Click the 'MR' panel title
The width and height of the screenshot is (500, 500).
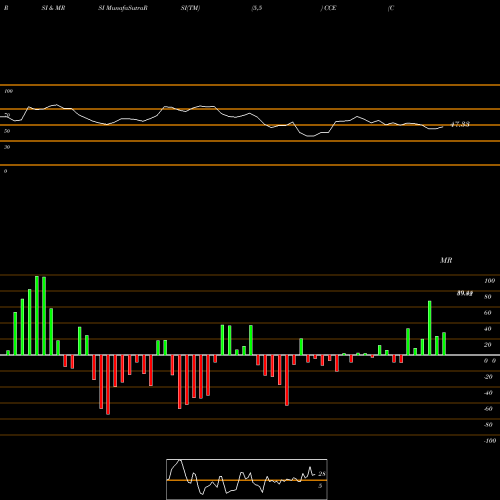click(446, 260)
